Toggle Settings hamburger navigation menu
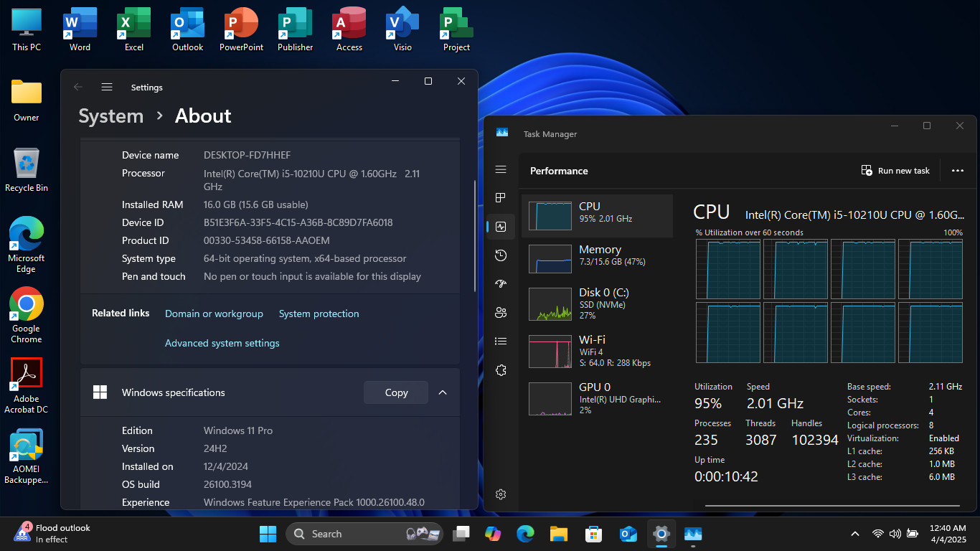This screenshot has width=980, height=551. 107,87
